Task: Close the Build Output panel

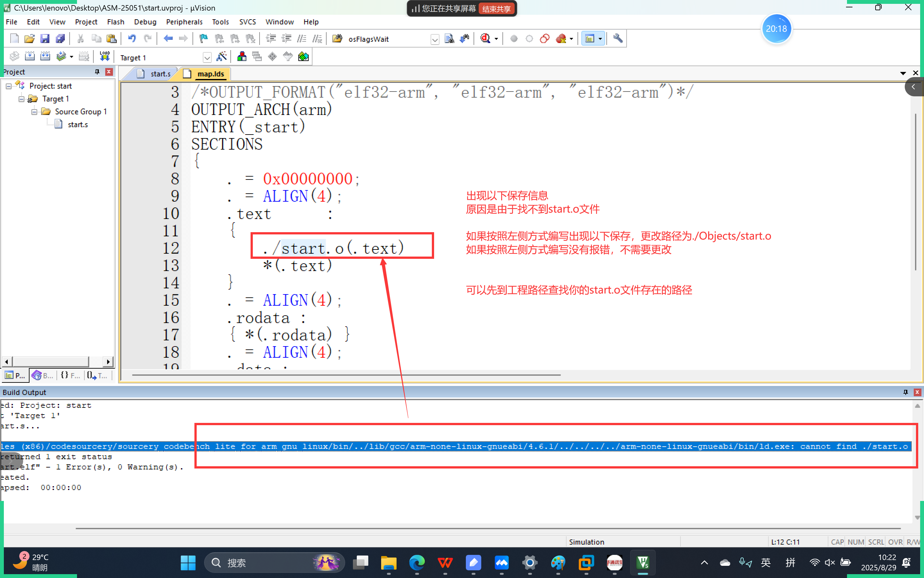Action: click(x=918, y=392)
